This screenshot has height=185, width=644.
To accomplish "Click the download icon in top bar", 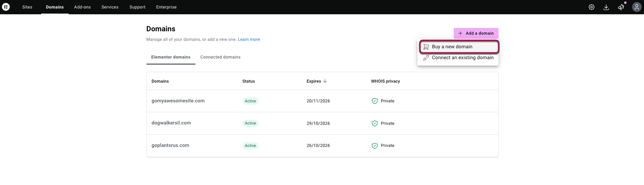I will [606, 7].
